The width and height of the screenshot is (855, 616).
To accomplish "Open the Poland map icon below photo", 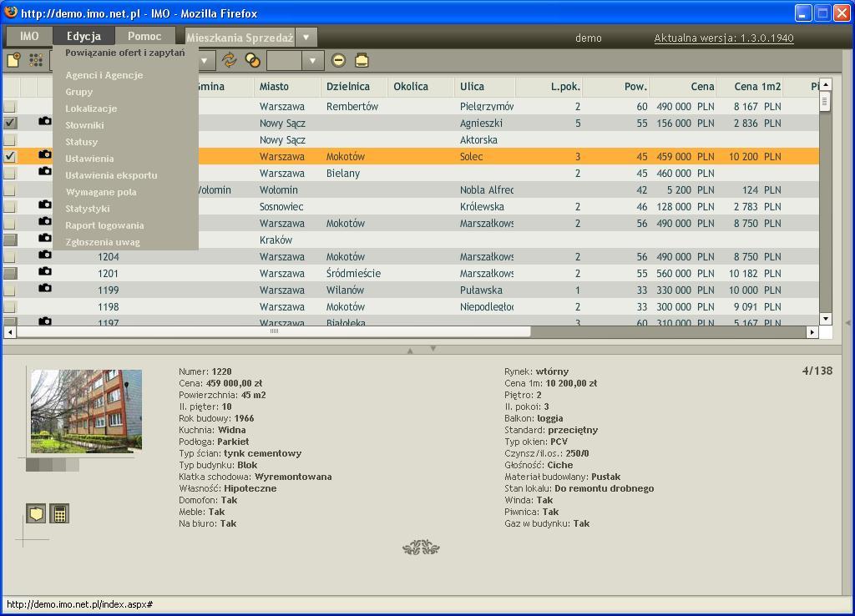I will 36,513.
